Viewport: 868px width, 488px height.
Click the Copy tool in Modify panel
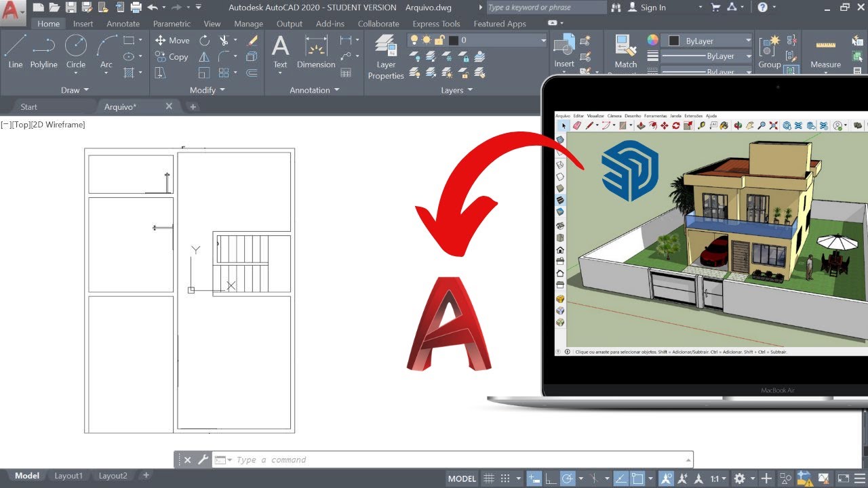pos(172,57)
